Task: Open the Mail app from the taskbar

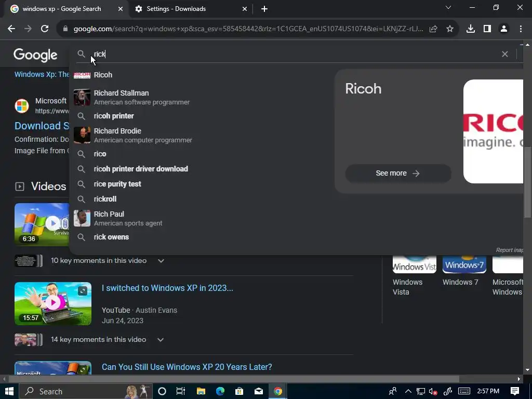Action: coord(259,391)
